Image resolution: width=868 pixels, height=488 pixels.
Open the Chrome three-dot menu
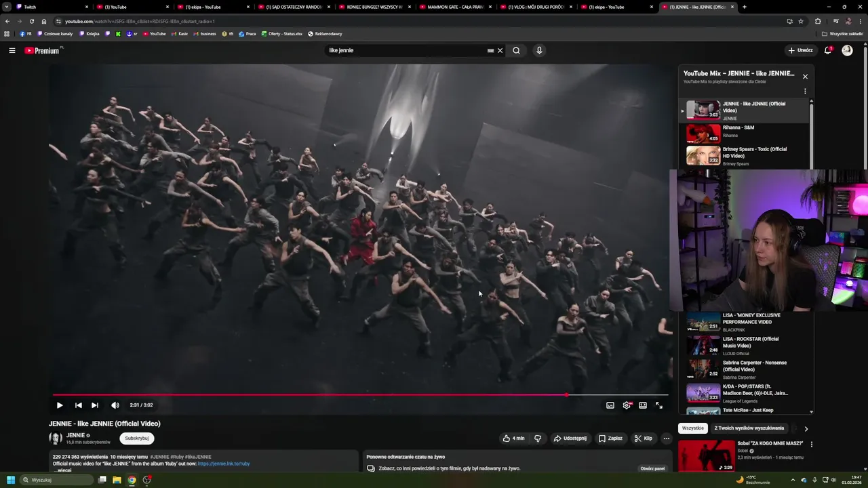coord(861,21)
